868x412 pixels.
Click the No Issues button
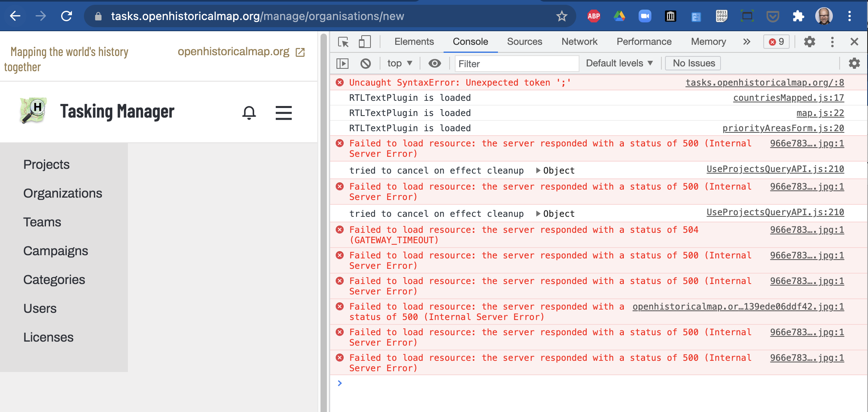pos(693,63)
